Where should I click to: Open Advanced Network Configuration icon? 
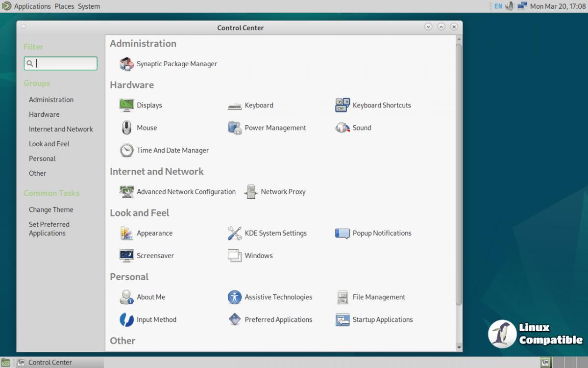point(127,192)
